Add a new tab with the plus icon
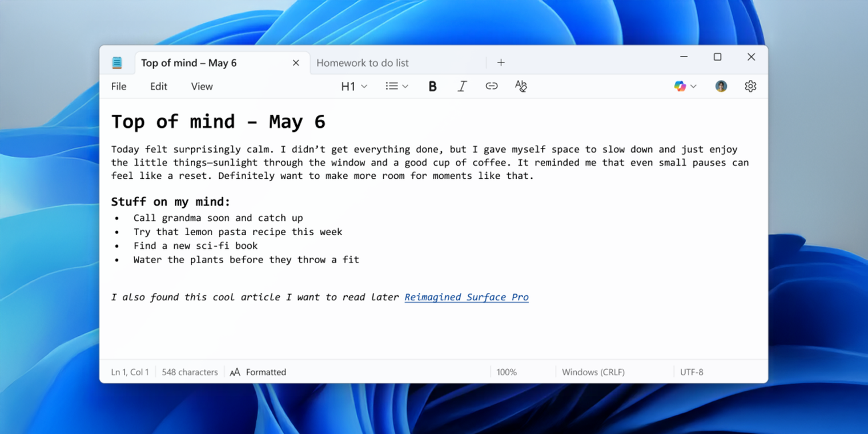The height and width of the screenshot is (434, 868). (501, 63)
